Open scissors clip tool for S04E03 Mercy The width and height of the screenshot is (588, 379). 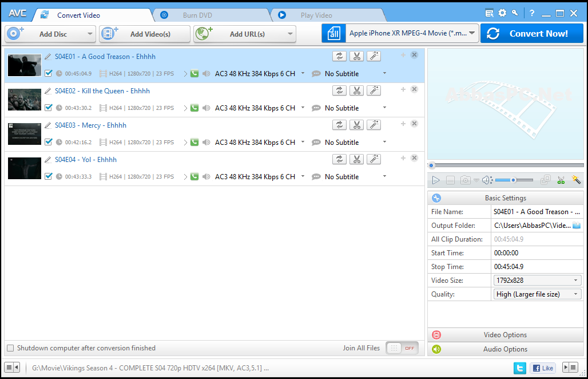356,125
